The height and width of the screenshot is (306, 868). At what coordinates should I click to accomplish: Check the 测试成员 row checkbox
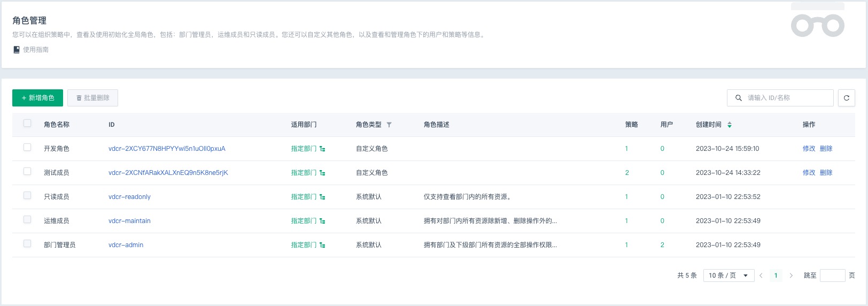[x=27, y=172]
